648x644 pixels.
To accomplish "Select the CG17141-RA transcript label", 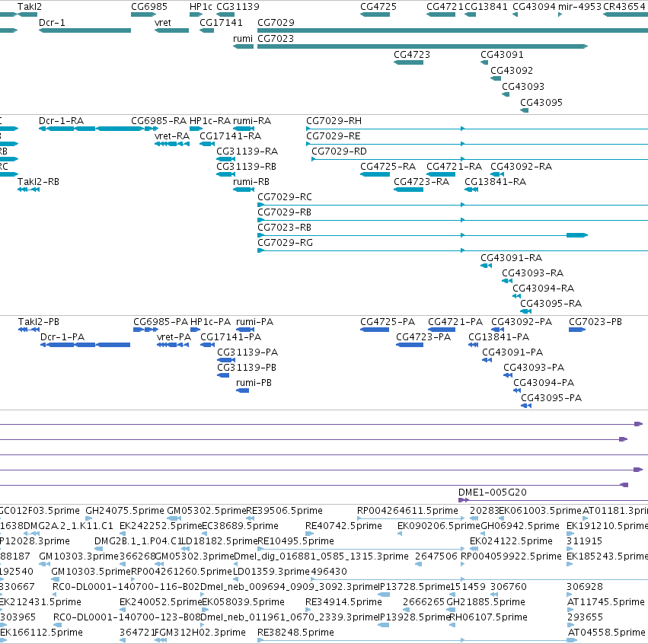I will (230, 136).
